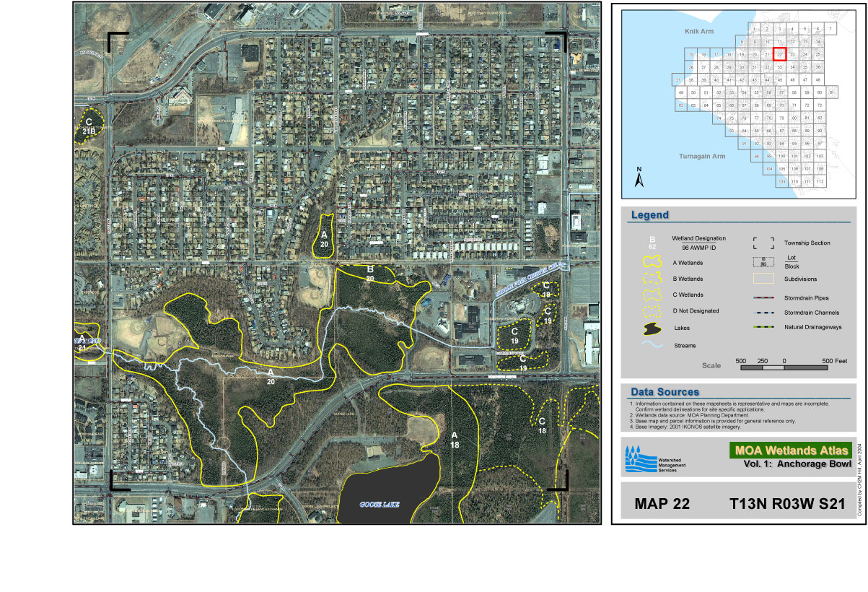Viewport: 868px width, 592px height.
Task: Click the Streams wavy line symbol
Action: pyautogui.click(x=652, y=345)
